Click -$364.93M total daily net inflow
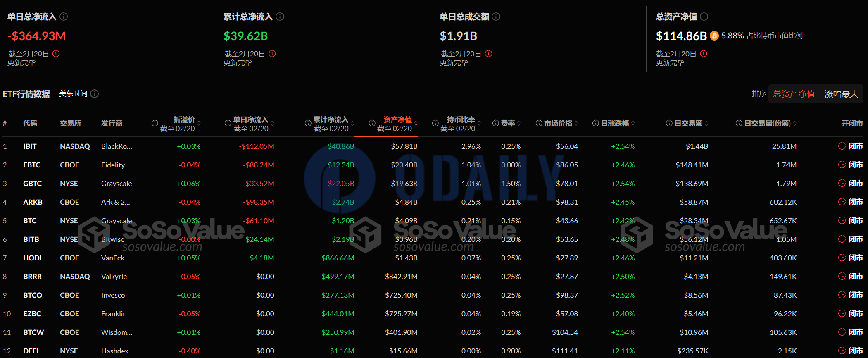 [37, 36]
